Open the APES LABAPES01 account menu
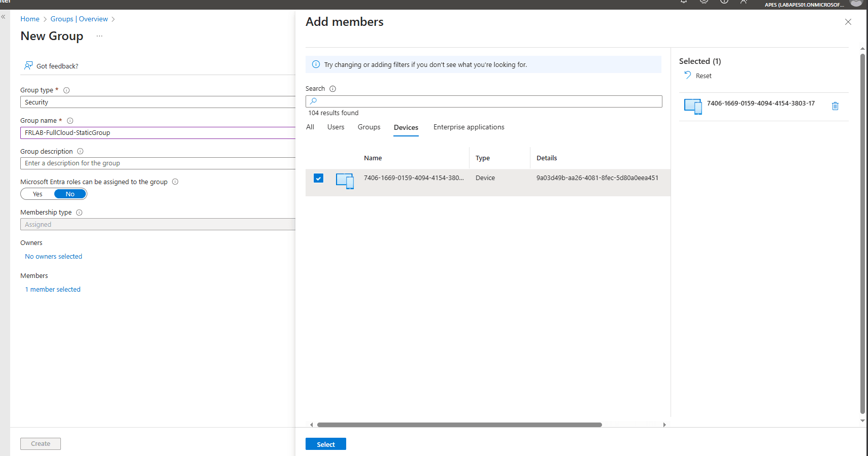This screenshot has width=868, height=456. click(804, 5)
